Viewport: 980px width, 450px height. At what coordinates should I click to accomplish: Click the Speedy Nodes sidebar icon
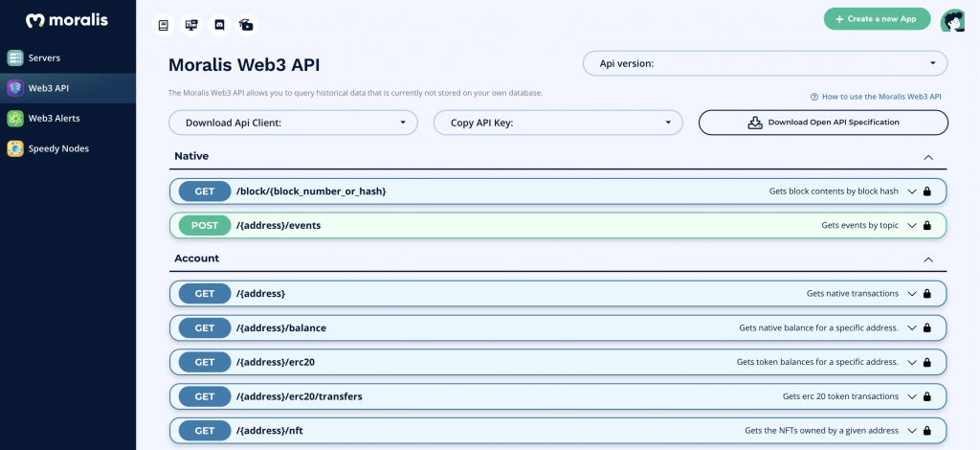click(15, 148)
